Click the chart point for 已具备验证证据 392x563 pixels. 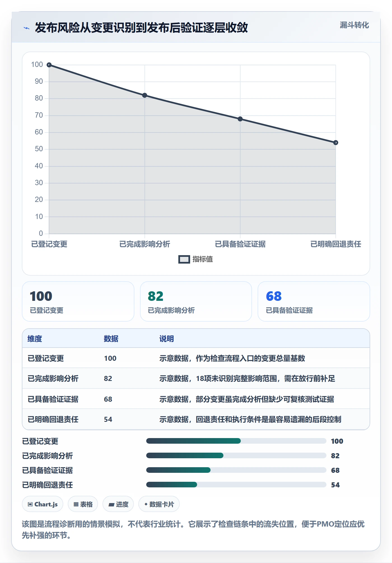[x=240, y=119]
